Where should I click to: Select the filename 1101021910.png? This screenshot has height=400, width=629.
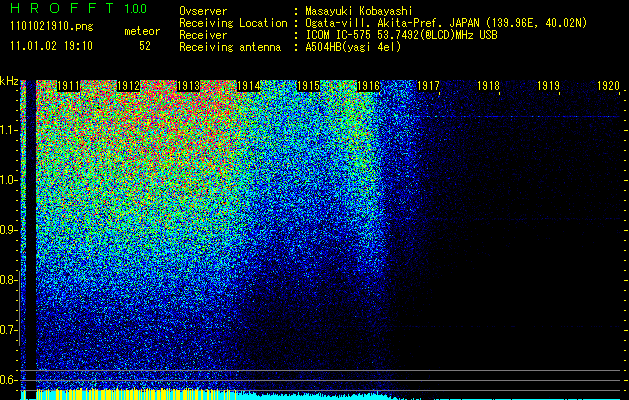pos(52,27)
